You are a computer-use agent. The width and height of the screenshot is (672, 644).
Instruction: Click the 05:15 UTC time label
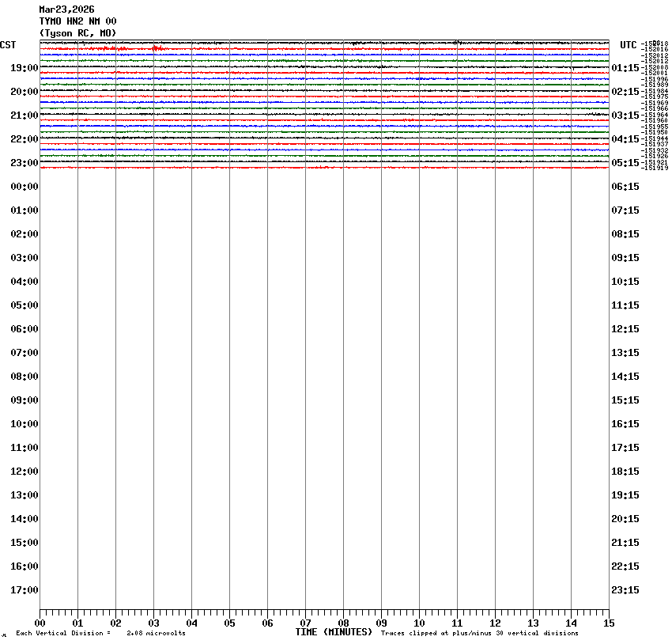click(625, 163)
